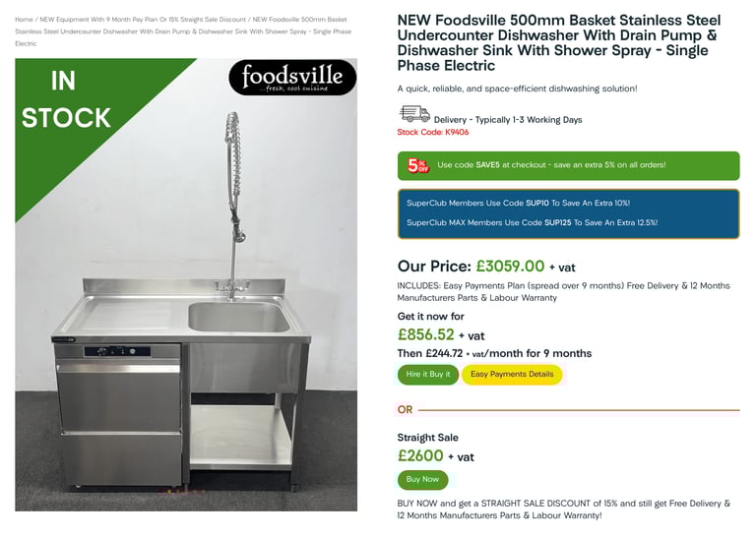Click the £3059.00 Our Price amount
Viewport: 756px width, 538px height.
tap(510, 266)
